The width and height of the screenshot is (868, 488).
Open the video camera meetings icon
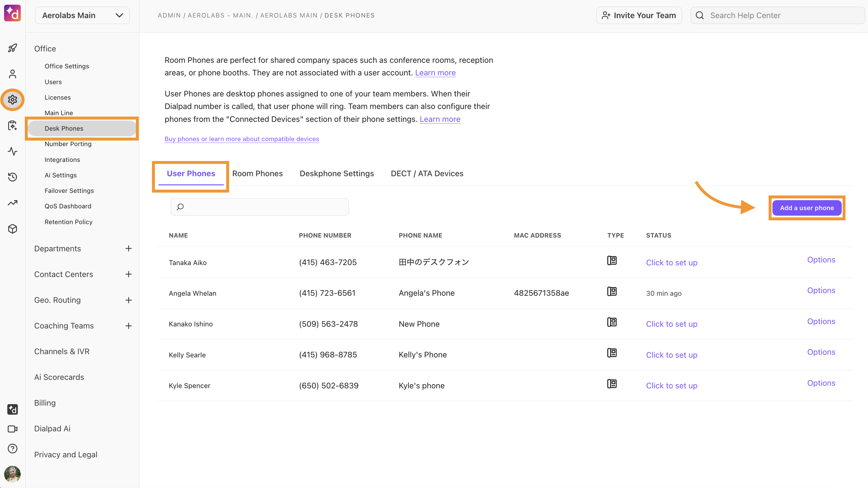tap(13, 429)
